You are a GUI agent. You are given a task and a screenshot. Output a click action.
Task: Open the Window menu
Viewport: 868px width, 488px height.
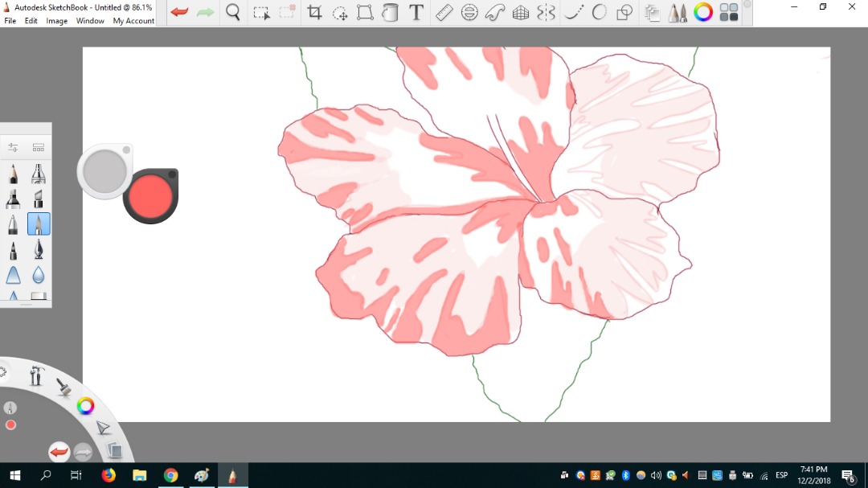point(90,21)
